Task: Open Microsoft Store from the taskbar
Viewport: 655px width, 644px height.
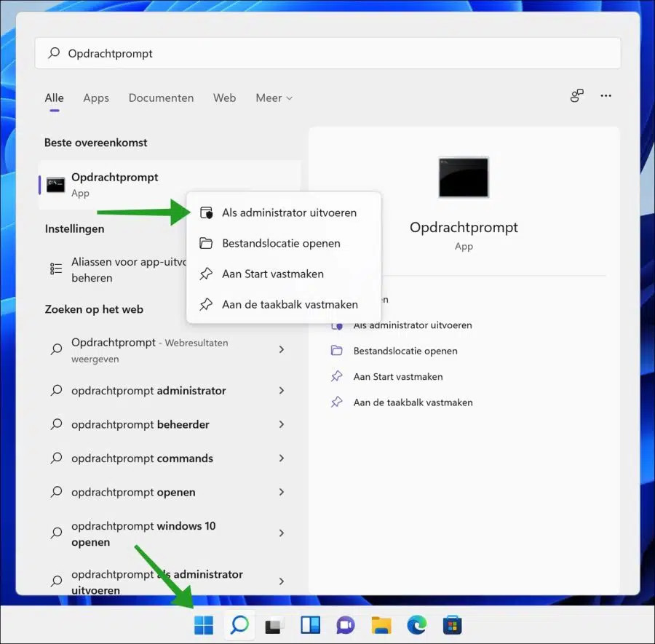Action: click(453, 625)
